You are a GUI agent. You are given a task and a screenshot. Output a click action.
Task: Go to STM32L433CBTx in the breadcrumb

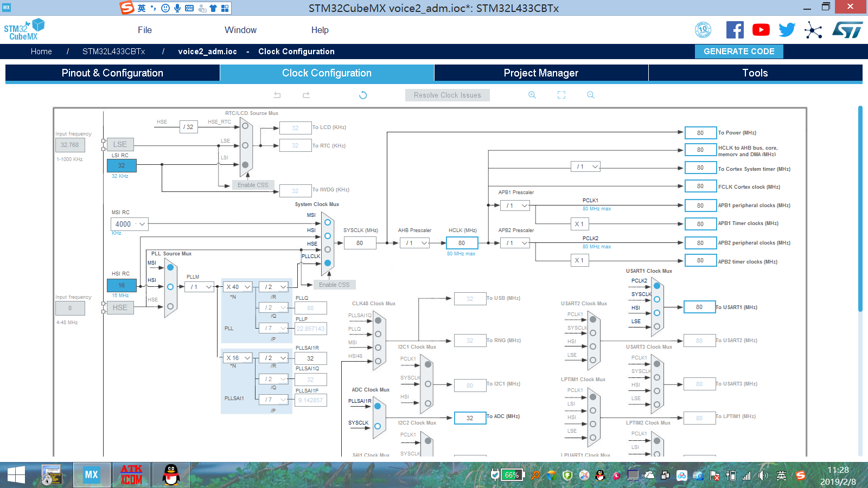pos(113,52)
